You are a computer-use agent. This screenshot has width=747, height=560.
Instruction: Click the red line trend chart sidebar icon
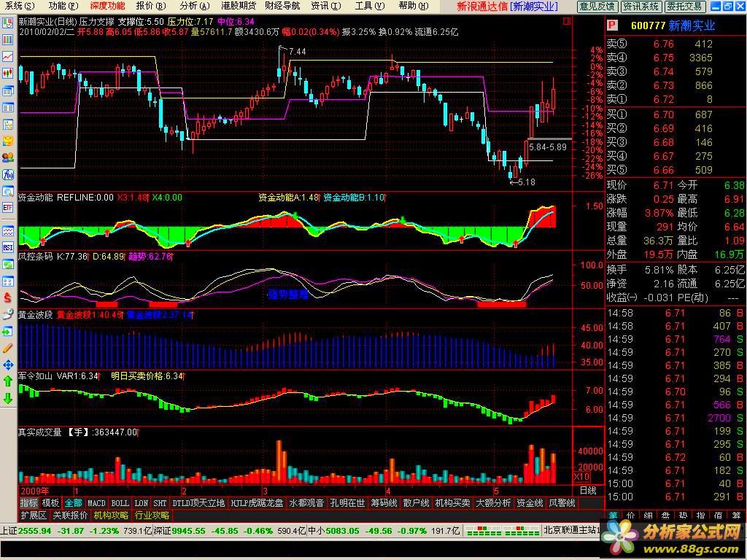[x=7, y=56]
